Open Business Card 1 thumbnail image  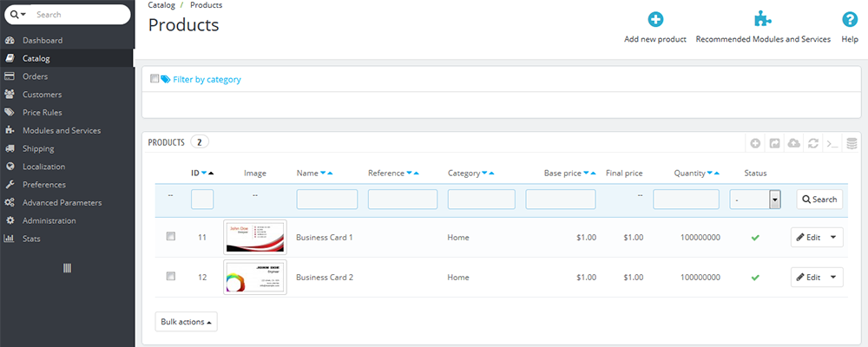pos(255,238)
